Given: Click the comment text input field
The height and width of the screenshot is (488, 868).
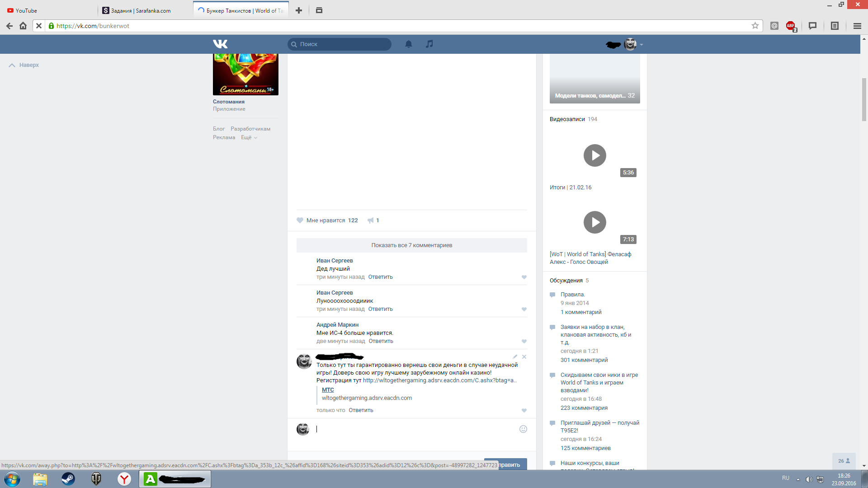Looking at the screenshot, I should [416, 429].
